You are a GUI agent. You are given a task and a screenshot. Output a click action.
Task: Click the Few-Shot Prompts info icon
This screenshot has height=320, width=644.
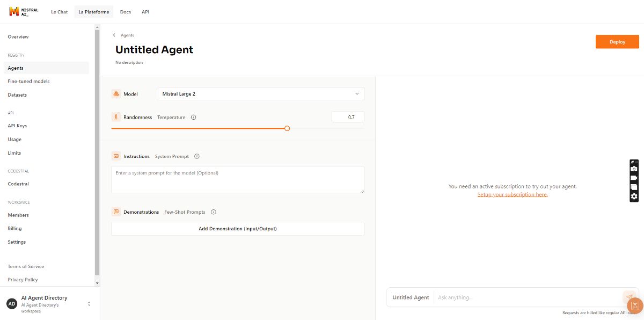point(213,212)
